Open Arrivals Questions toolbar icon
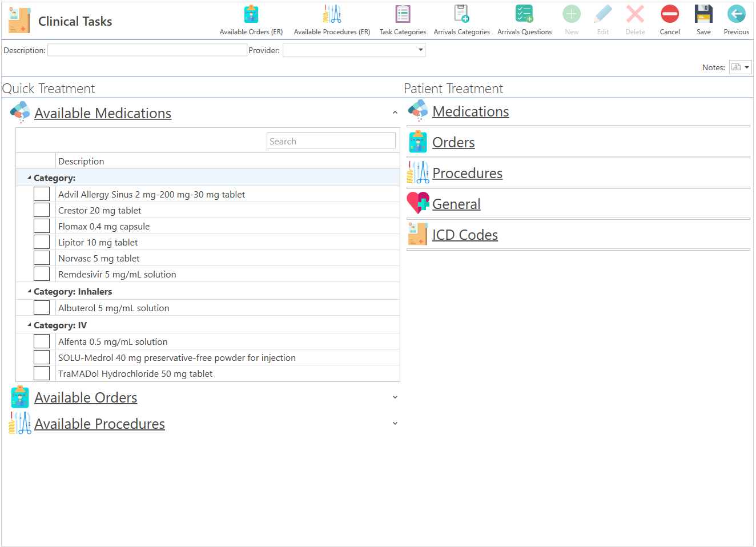 [x=524, y=14]
